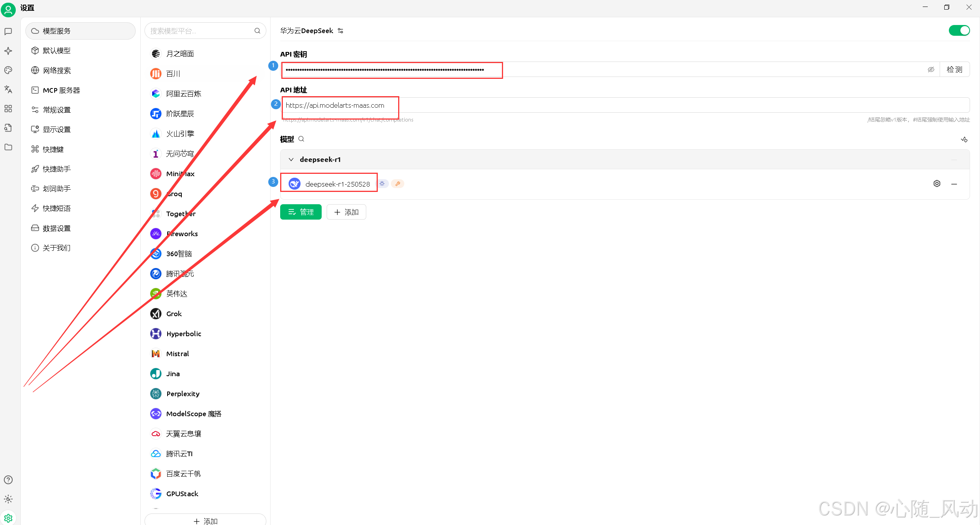Select 阿里云百炼 provider from list
980x525 pixels.
tap(183, 93)
